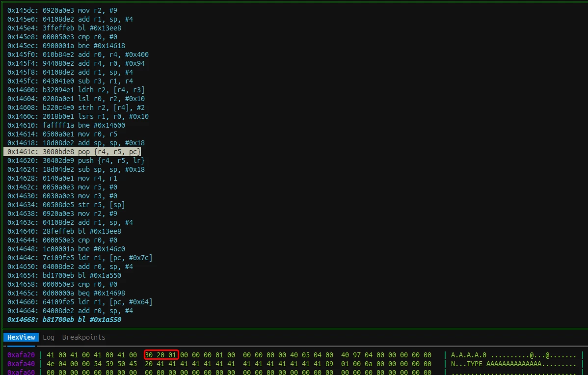Image resolution: width=588 pixels, height=375 pixels.
Task: Select bold bl #0x1a550 line at 0x14668
Action: (64, 320)
